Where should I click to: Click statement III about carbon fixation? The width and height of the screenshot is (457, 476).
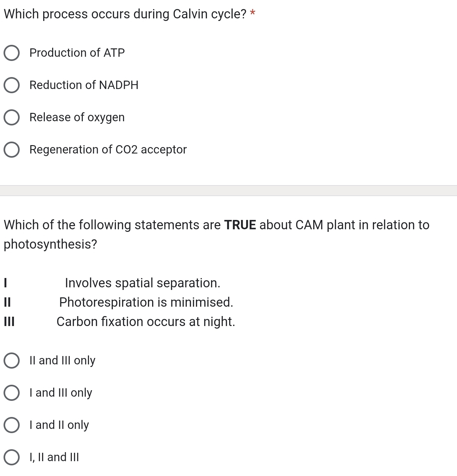coord(145,322)
